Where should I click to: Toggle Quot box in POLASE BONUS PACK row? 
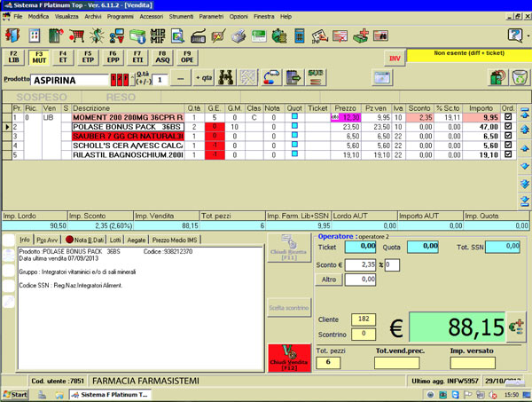(x=294, y=126)
